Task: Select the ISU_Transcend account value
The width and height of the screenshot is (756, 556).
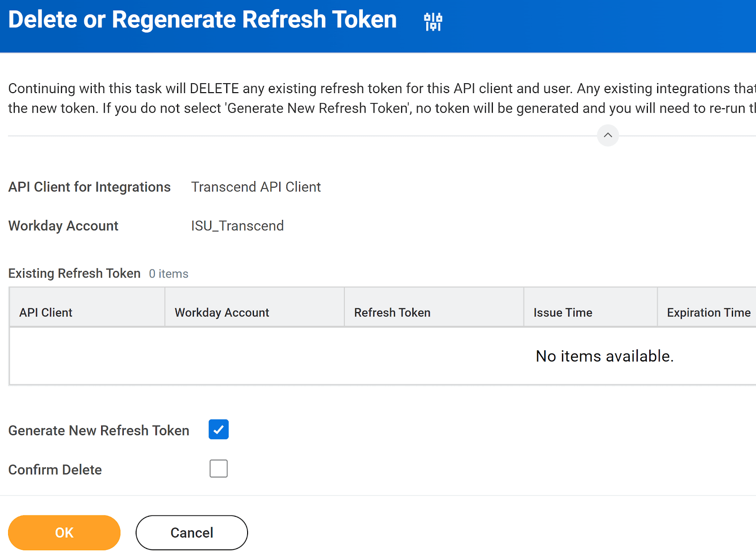Action: click(x=237, y=226)
